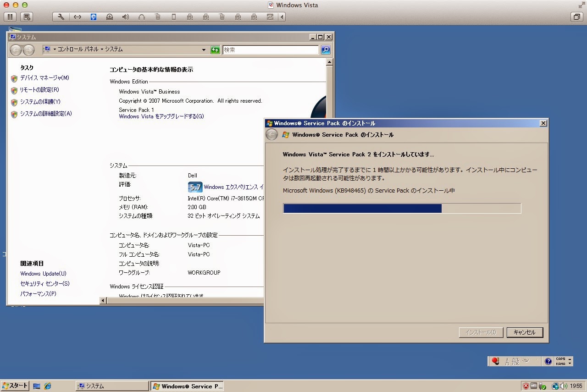Open VMware Tools from the tray icon
Screen dimensions: 587x392
[x=534, y=386]
